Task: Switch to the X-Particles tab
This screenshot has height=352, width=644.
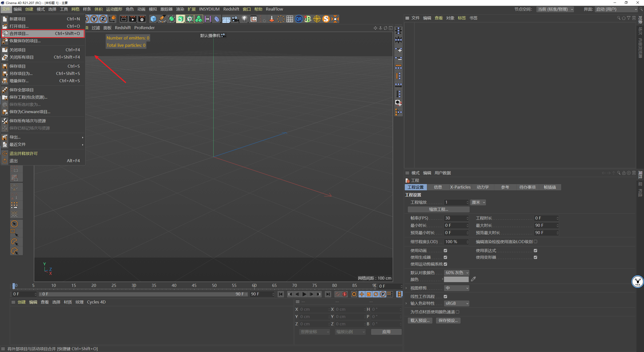Action: pos(460,187)
